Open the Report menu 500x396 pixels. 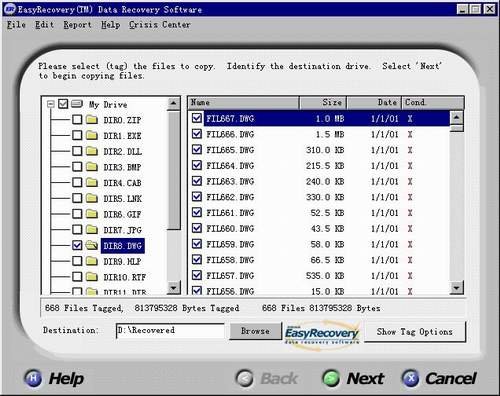point(77,25)
